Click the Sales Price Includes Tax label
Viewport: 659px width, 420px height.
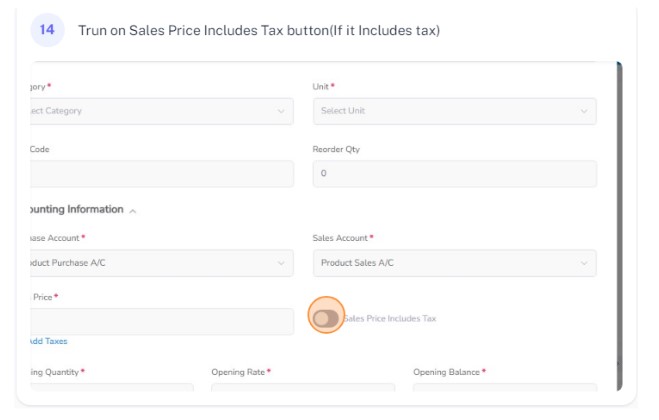click(390, 319)
